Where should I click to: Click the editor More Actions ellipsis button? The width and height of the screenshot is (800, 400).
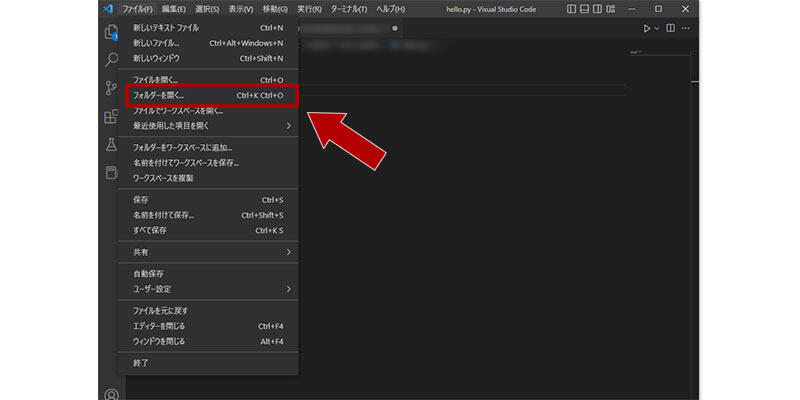(x=686, y=28)
